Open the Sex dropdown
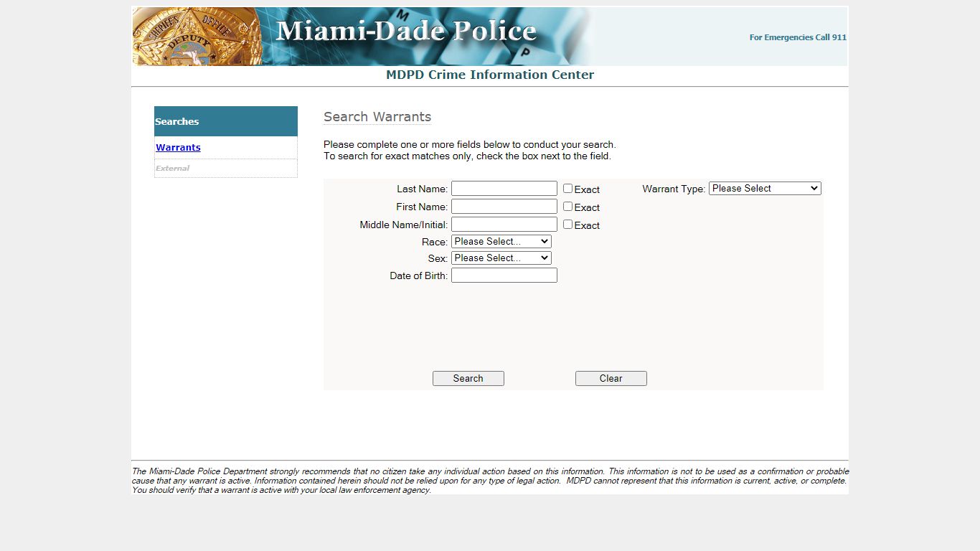The width and height of the screenshot is (980, 551). pos(501,258)
